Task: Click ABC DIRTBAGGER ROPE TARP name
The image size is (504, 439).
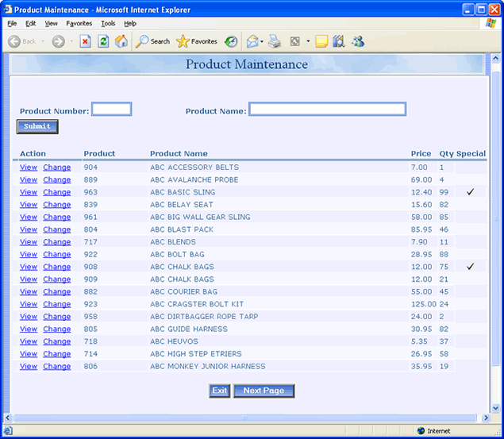Action: click(204, 317)
